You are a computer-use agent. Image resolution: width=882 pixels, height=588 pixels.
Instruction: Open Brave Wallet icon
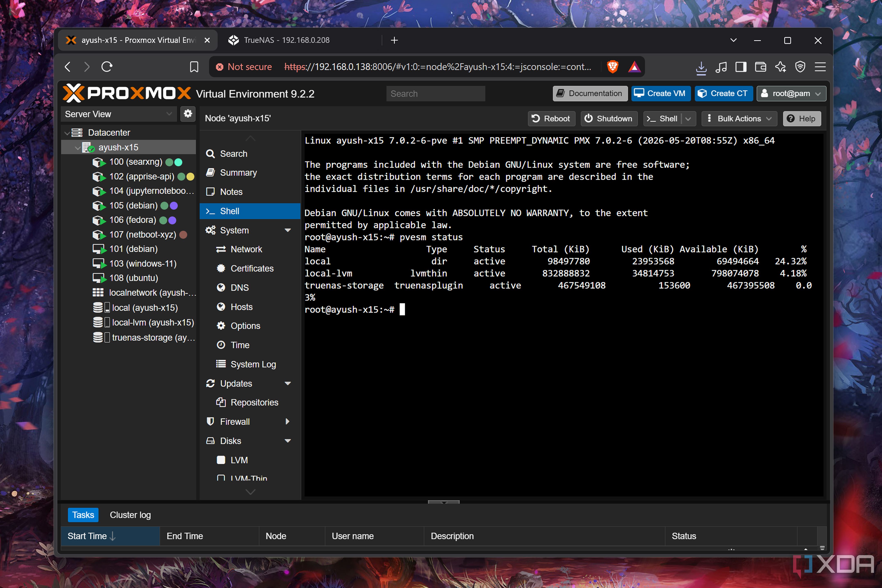pos(761,67)
